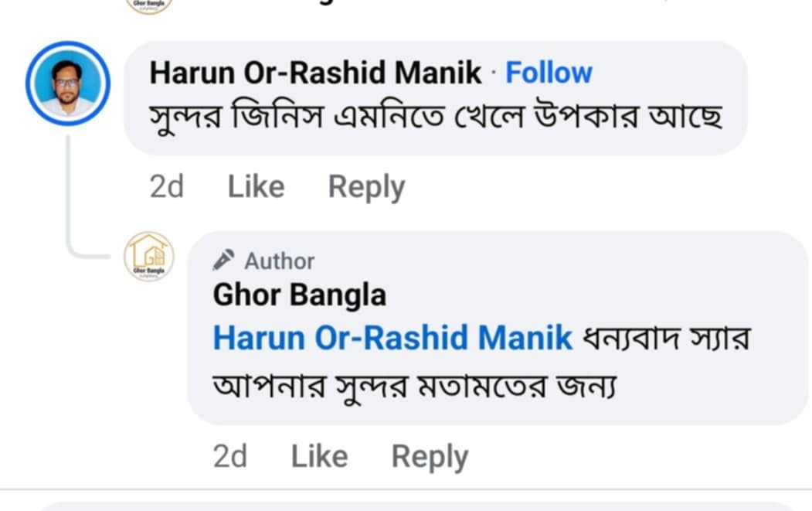Reply to Ghor Bangla's reply
The width and height of the screenshot is (812, 511).
[x=430, y=456]
